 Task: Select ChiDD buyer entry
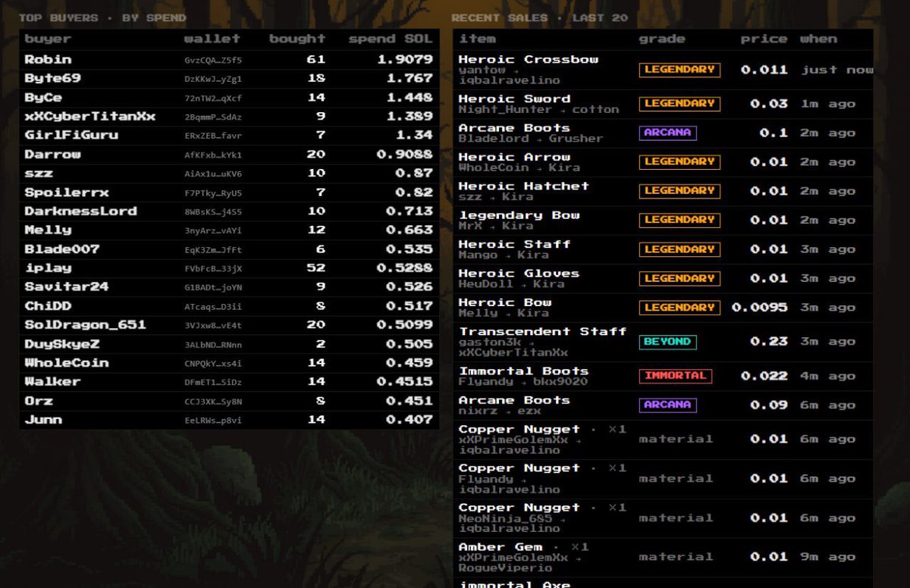(48, 305)
